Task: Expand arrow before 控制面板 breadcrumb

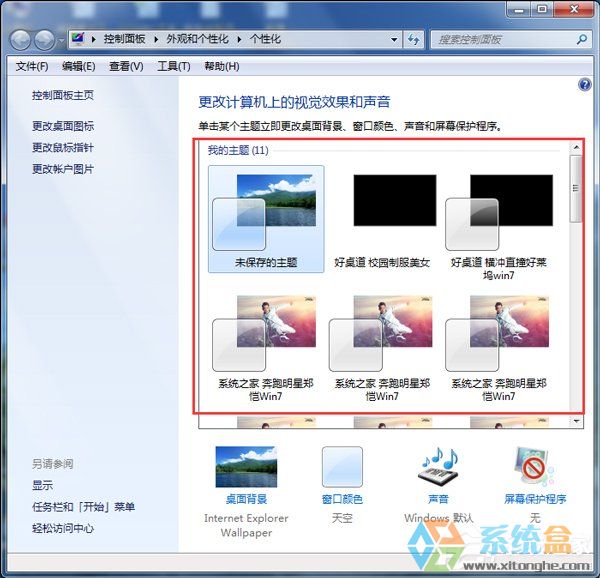Action: [x=93, y=39]
